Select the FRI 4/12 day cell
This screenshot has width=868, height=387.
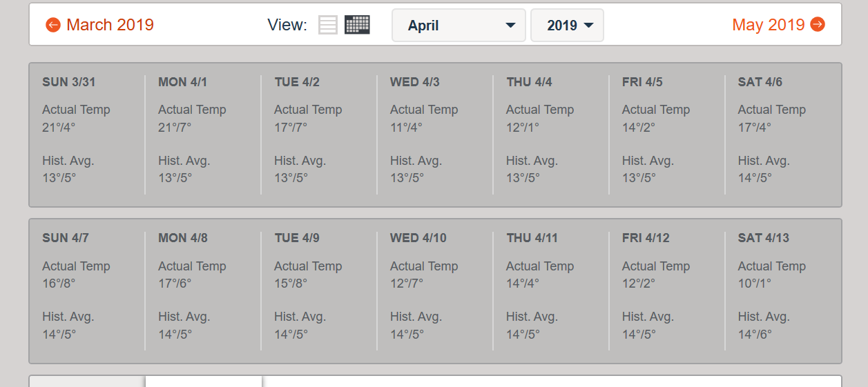point(667,290)
